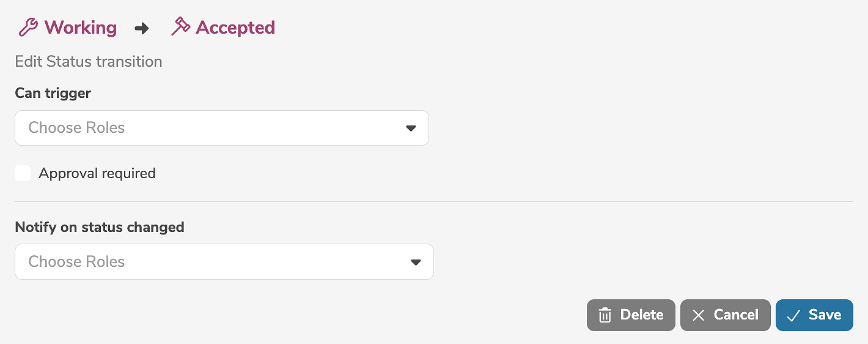Click the Can trigger heading

coord(53,93)
